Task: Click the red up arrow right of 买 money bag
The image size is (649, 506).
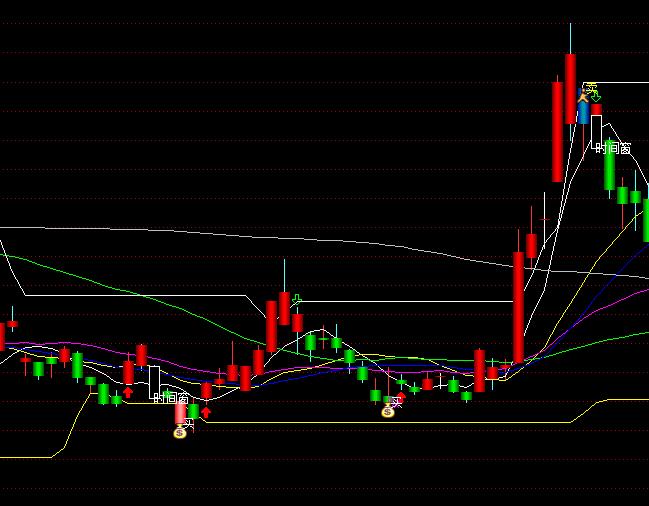Action: click(206, 411)
